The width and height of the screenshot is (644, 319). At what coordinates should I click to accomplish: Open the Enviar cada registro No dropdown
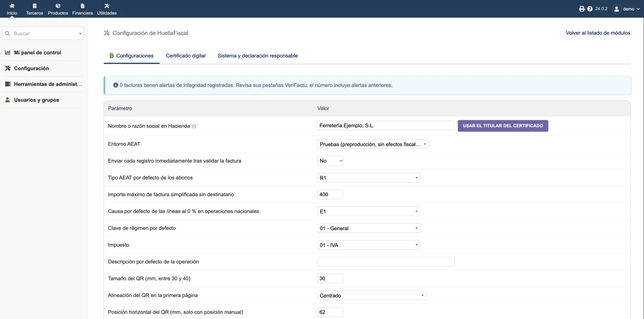pyautogui.click(x=330, y=161)
